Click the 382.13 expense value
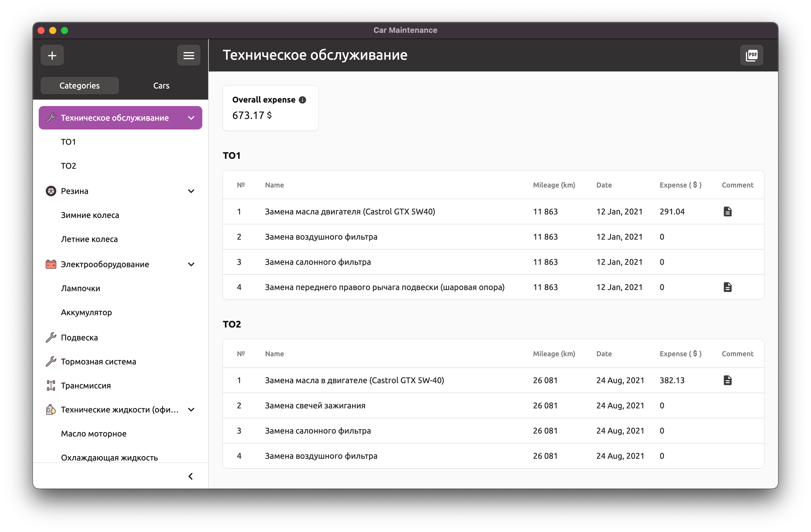 coord(672,380)
